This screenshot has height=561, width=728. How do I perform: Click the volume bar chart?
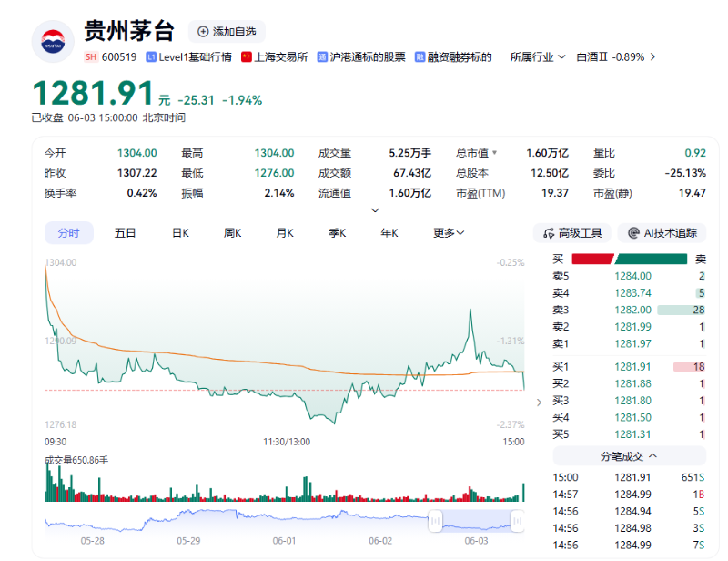tap(285, 484)
